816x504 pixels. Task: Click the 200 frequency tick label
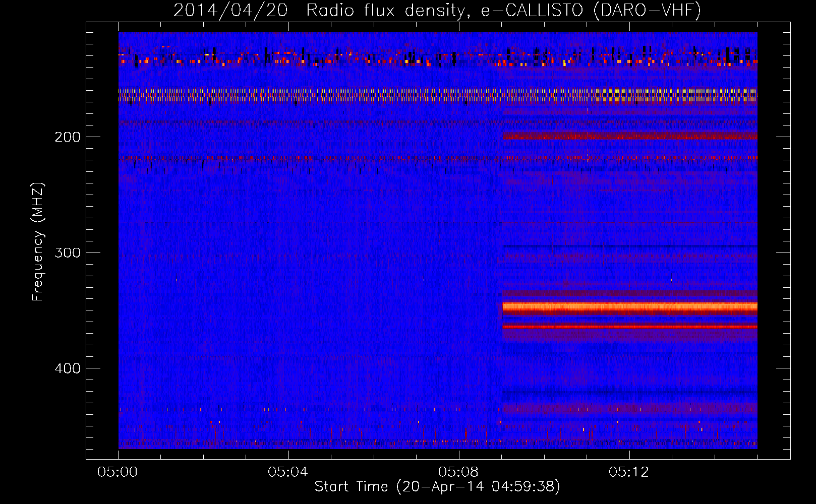tap(68, 137)
